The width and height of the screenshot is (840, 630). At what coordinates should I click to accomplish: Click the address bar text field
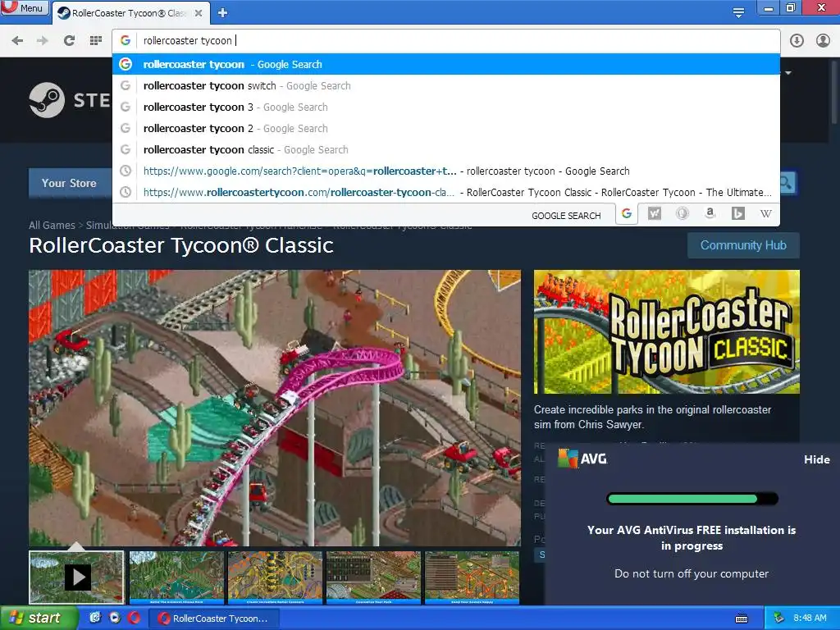(458, 41)
